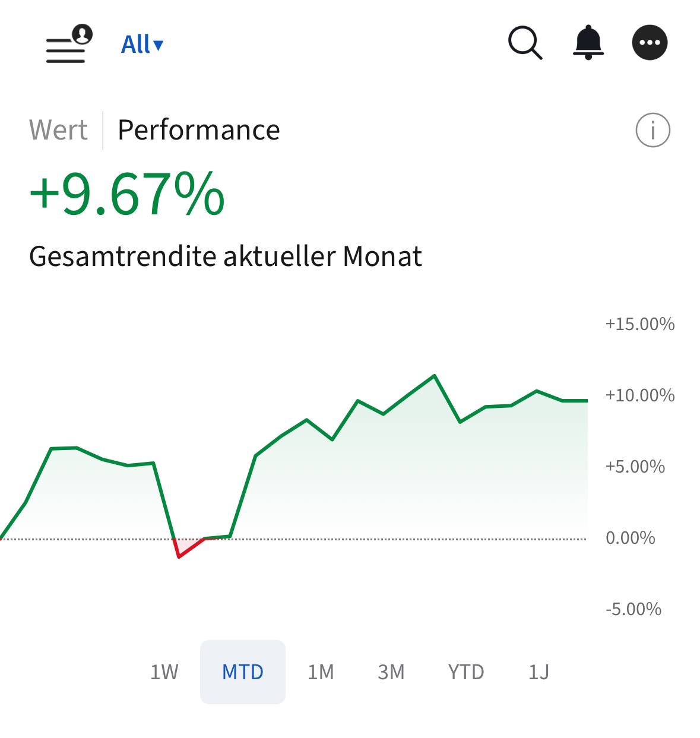This screenshot has height=738, width=700.
Task: Click the red negative dip in the chart
Action: [179, 556]
